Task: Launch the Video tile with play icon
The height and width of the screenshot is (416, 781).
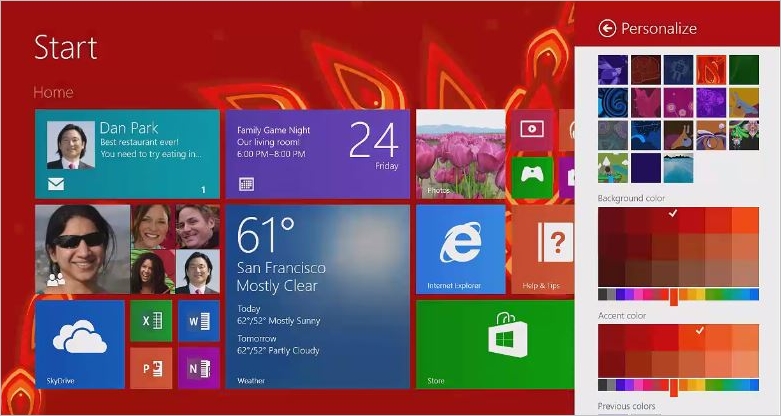Action: tap(532, 131)
